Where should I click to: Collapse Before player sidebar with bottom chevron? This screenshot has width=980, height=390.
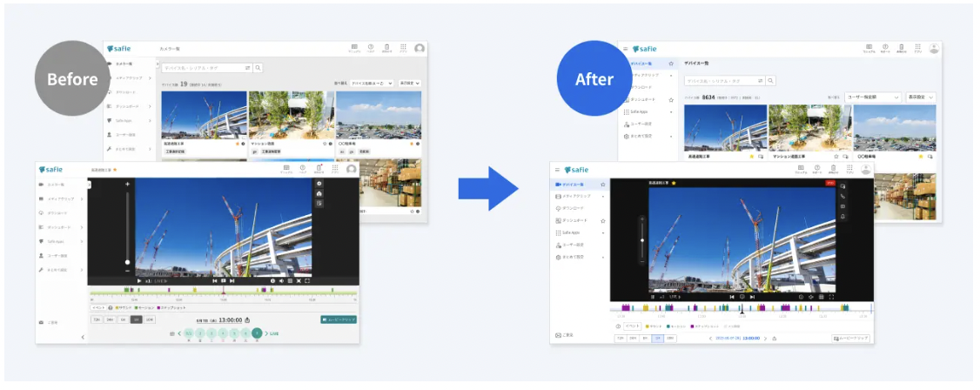pyautogui.click(x=83, y=338)
